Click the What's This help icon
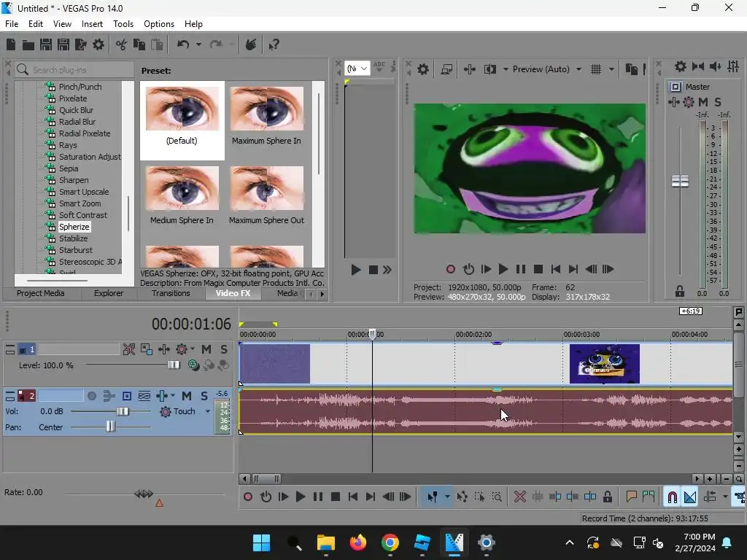Image resolution: width=747 pixels, height=560 pixels. (274, 44)
